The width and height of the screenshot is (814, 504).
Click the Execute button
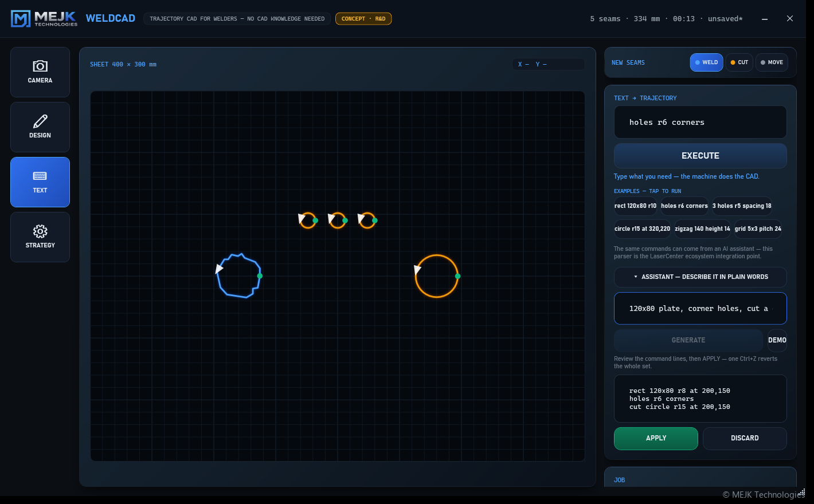point(700,156)
